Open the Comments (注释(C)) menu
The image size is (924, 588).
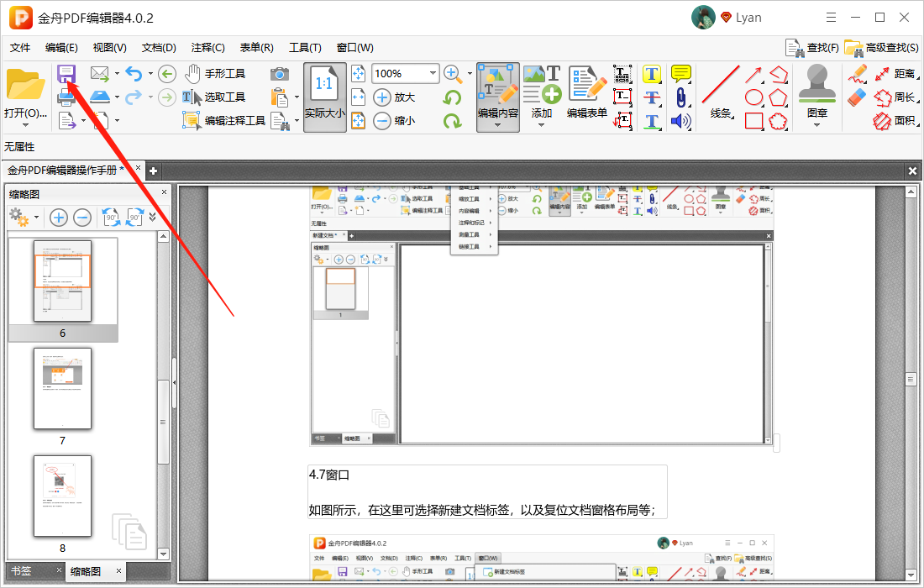tap(208, 48)
